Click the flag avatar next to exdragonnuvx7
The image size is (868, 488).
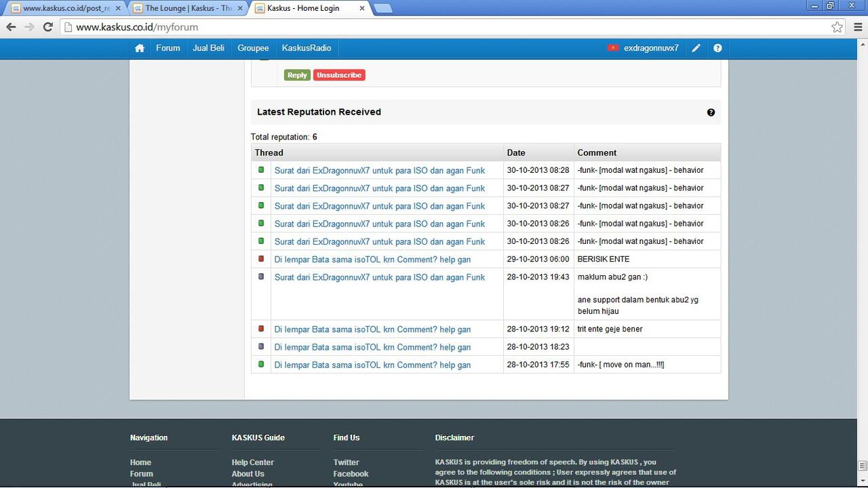[613, 48]
